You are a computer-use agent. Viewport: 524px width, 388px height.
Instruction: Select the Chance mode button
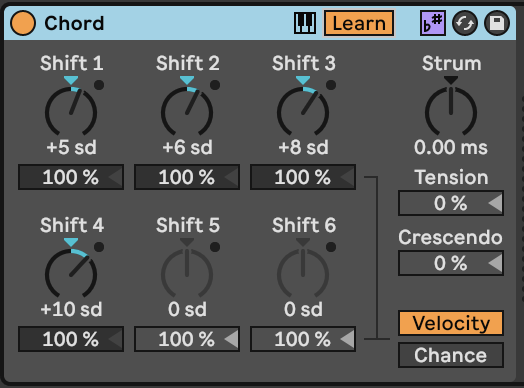coord(451,355)
